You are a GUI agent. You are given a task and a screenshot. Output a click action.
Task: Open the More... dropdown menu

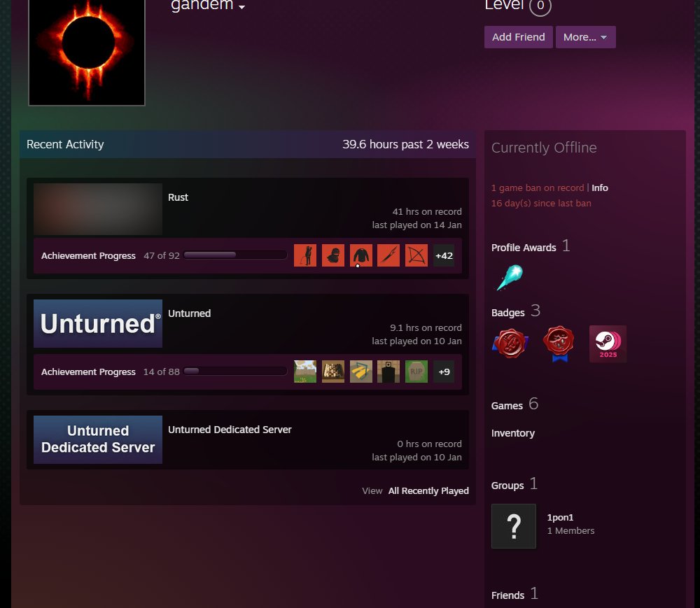tap(585, 37)
